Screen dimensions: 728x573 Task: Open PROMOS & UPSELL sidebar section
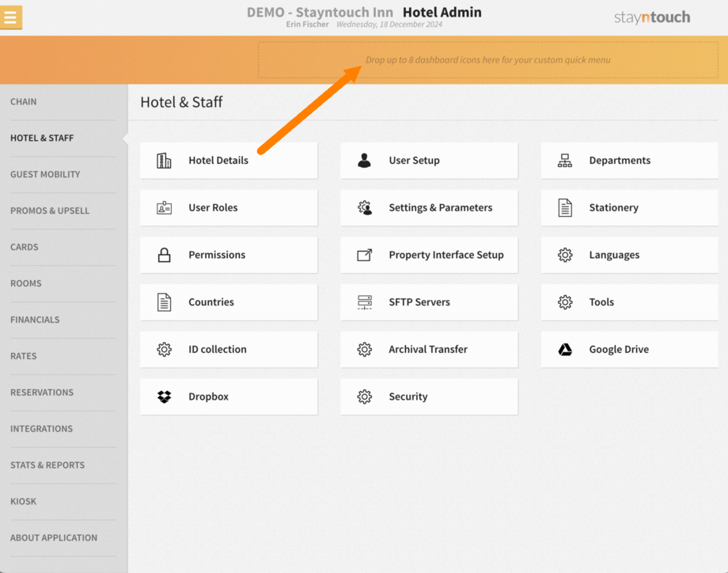point(50,211)
